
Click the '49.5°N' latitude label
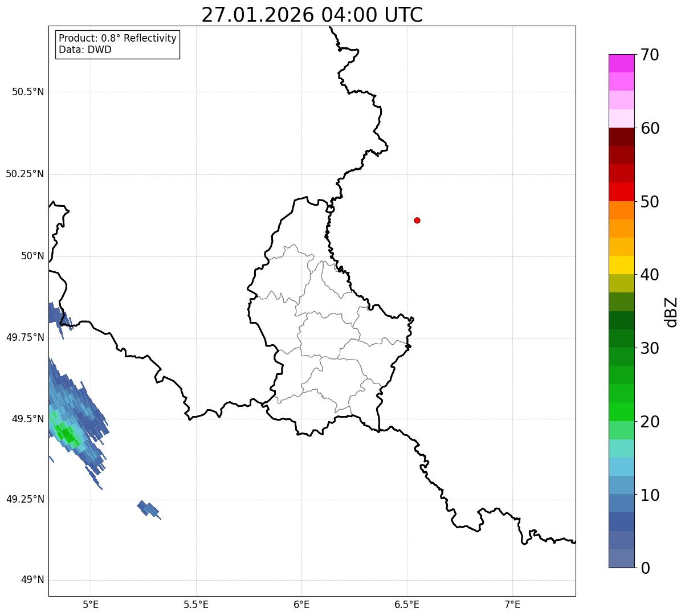pos(28,419)
